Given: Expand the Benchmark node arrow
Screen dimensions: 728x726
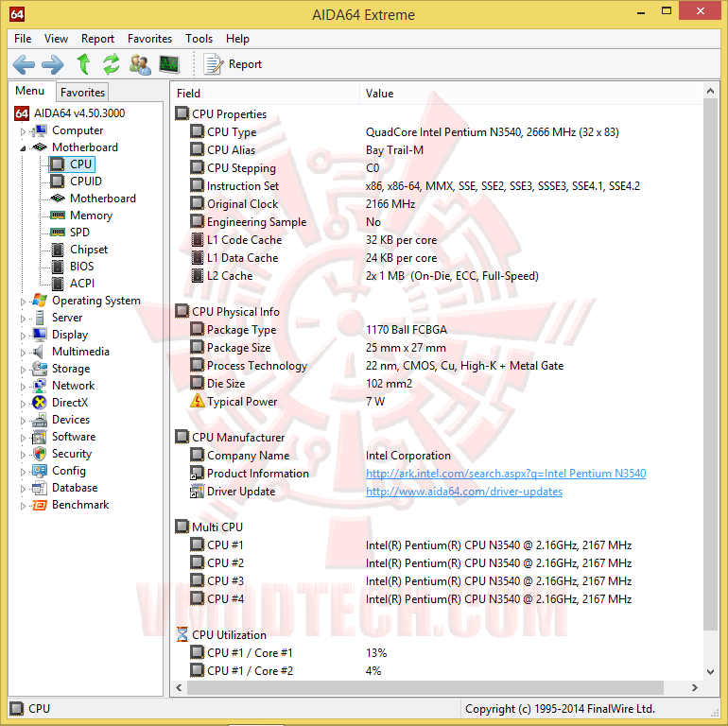Looking at the screenshot, I should 23,506.
